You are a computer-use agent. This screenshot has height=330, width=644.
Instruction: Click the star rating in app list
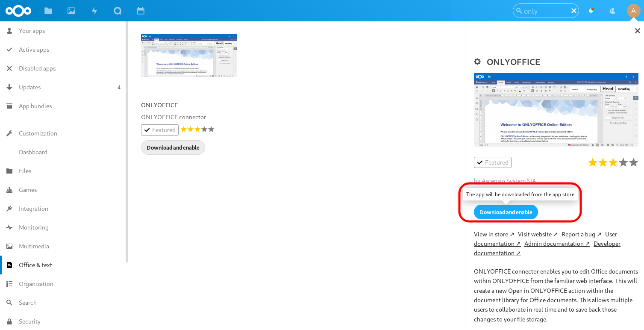click(x=197, y=130)
